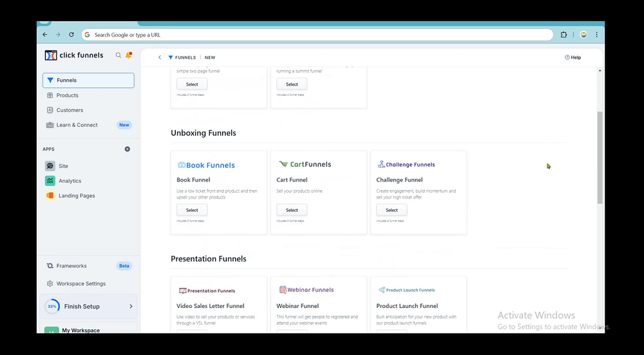
Task: Click the Book Funnels logo
Action: click(x=206, y=165)
